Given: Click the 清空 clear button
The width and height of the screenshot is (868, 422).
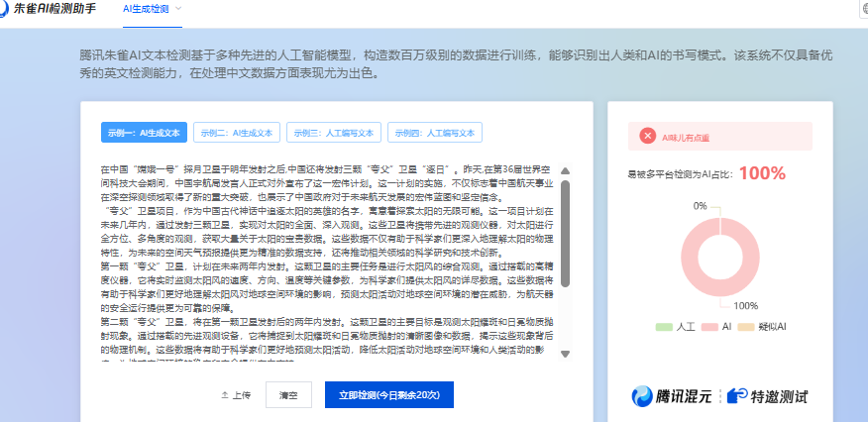Looking at the screenshot, I should click(x=288, y=395).
